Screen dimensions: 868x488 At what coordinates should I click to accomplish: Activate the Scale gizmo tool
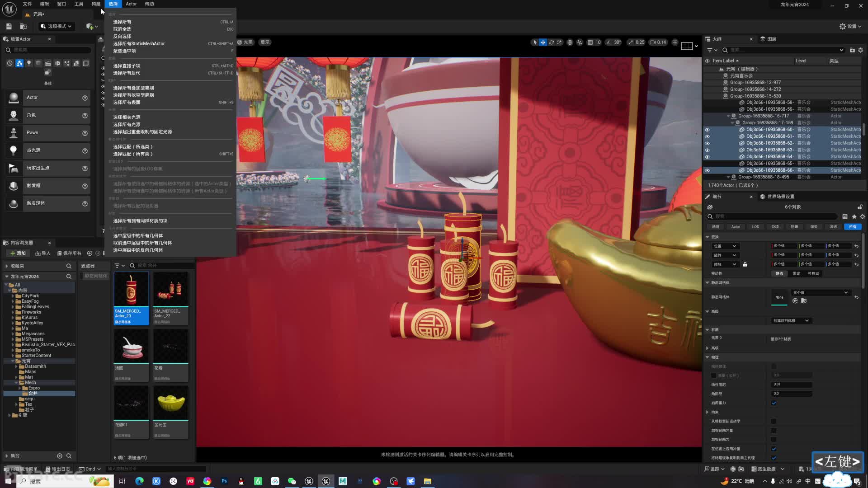[x=559, y=42]
